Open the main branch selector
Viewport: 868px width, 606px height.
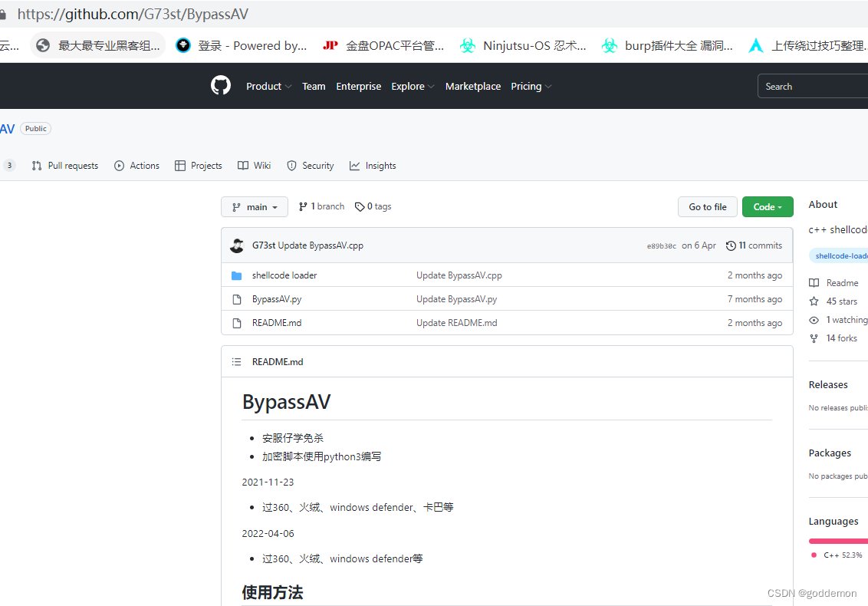[x=255, y=206]
